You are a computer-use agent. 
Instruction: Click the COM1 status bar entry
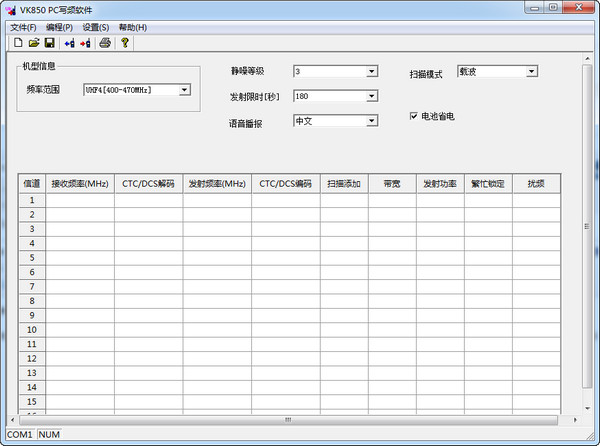point(20,435)
